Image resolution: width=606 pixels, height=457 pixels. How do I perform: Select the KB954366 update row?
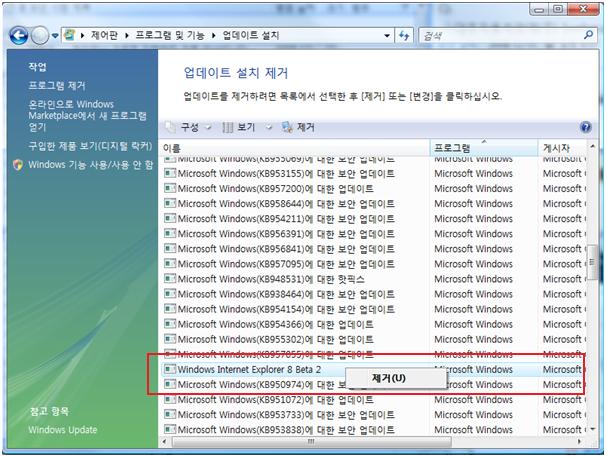373,324
